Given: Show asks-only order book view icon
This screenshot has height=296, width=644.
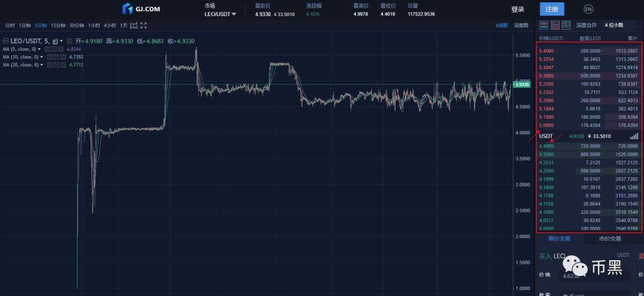Looking at the screenshot, I should 555,25.
